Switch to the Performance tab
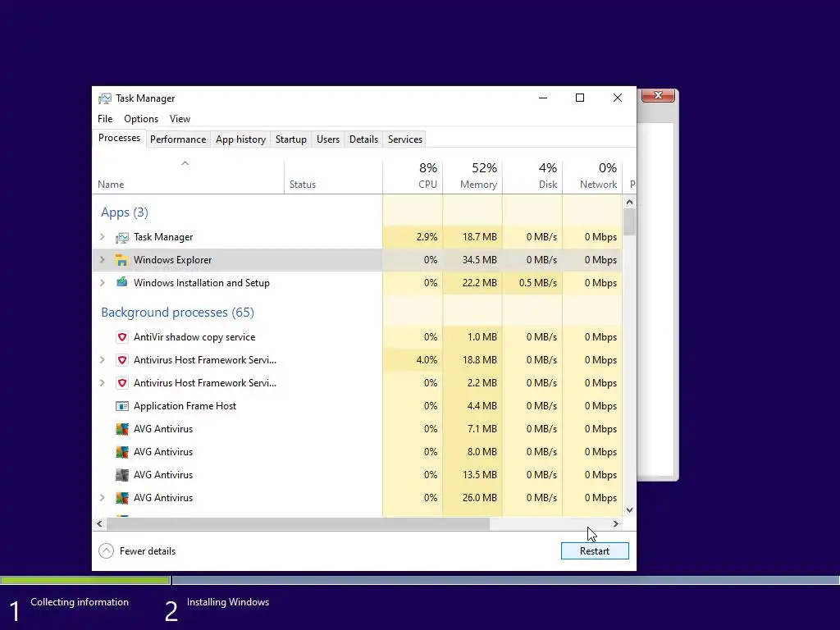The width and height of the screenshot is (840, 630). pyautogui.click(x=178, y=139)
